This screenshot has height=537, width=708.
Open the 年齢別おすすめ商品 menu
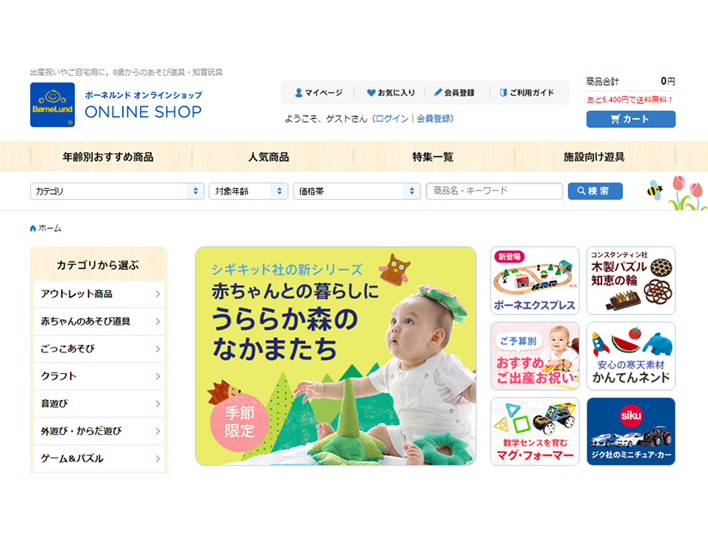pos(108,157)
